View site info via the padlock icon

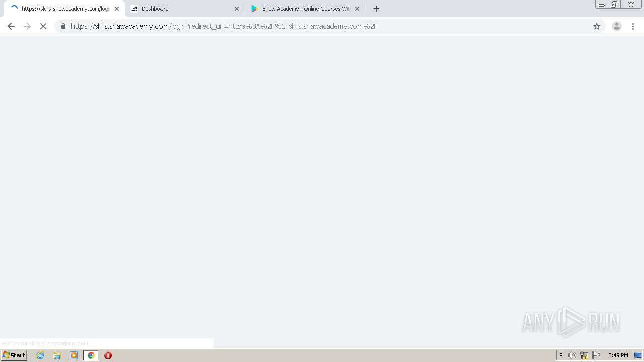pyautogui.click(x=63, y=26)
